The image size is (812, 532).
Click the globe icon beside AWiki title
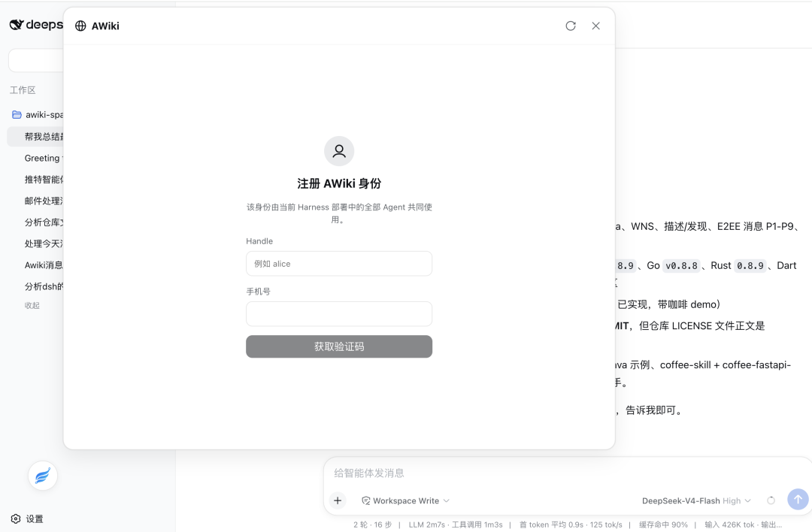[80, 26]
